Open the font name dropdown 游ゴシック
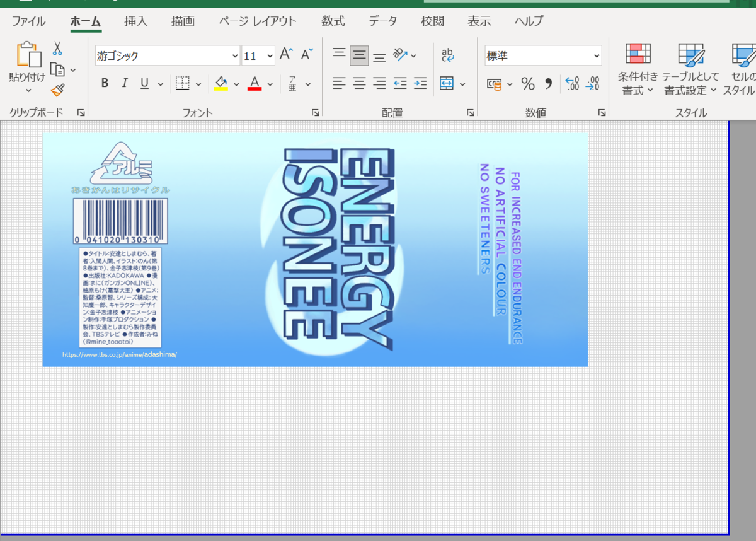Screen dimensions: 756x541 coord(236,55)
